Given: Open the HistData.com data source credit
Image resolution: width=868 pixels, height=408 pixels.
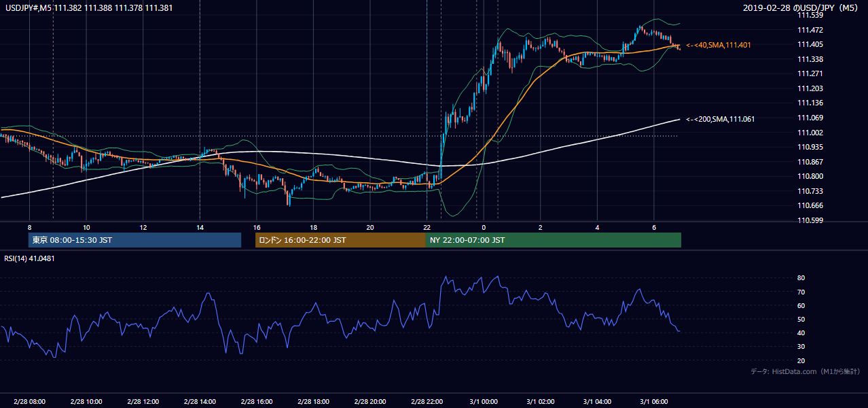Looking at the screenshot, I should 806,371.
